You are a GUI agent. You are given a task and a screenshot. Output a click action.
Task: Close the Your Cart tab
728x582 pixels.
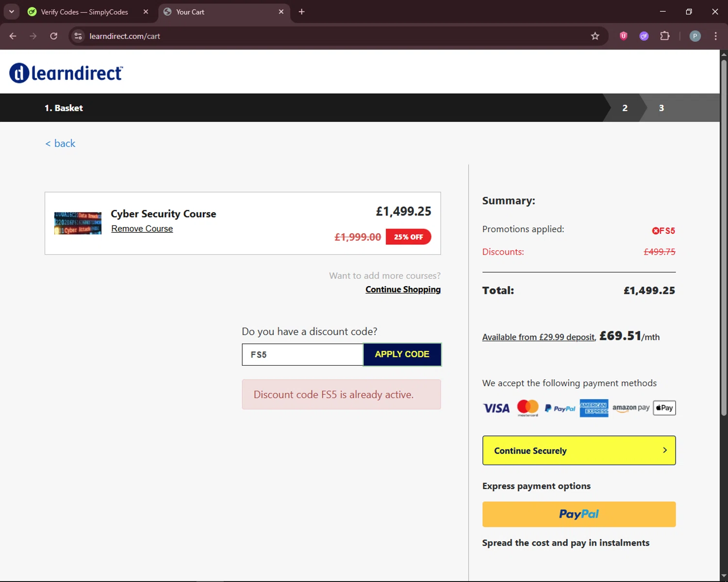click(x=281, y=12)
